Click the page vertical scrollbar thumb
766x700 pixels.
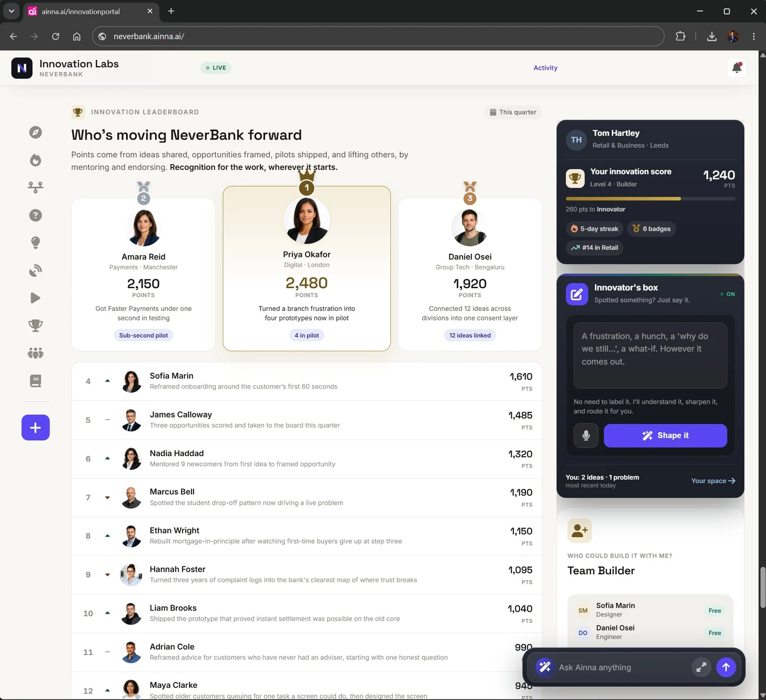tap(762, 587)
